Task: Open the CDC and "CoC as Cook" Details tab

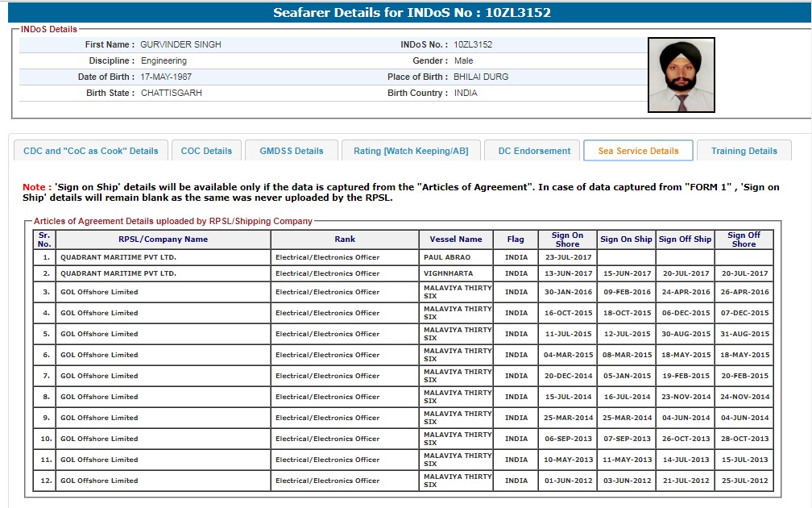Action: (x=91, y=151)
